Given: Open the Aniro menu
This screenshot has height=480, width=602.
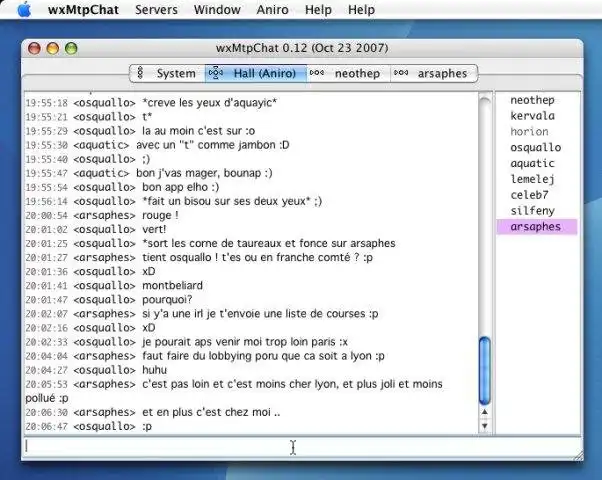Looking at the screenshot, I should [272, 10].
